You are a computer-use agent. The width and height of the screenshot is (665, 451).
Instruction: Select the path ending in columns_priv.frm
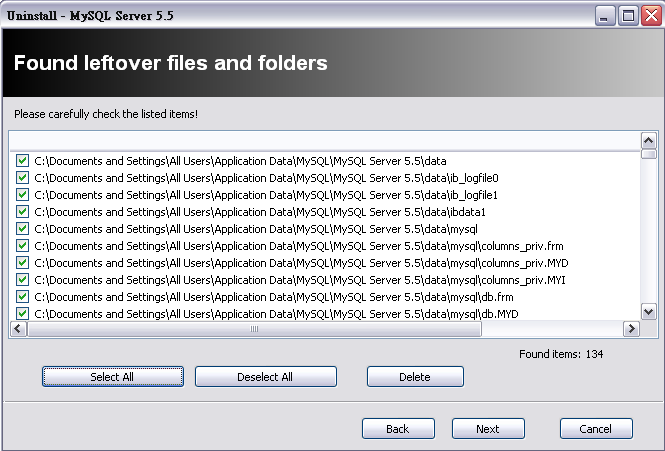coord(299,246)
